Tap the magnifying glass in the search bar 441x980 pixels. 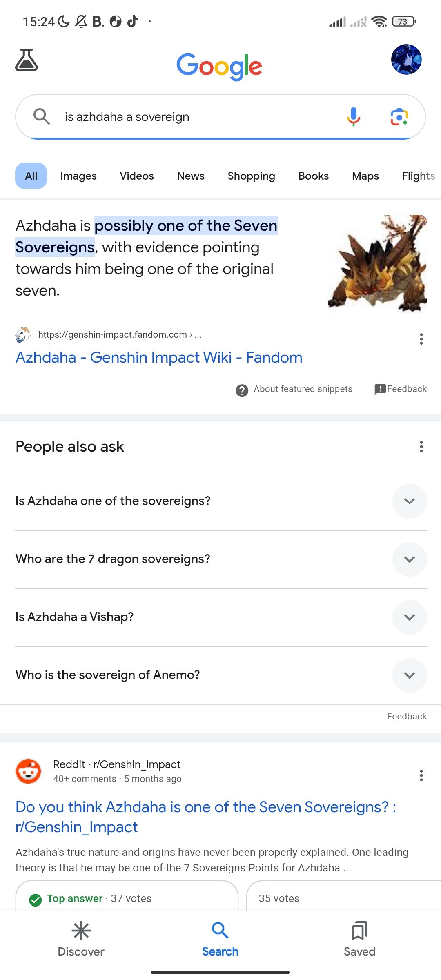click(x=42, y=117)
